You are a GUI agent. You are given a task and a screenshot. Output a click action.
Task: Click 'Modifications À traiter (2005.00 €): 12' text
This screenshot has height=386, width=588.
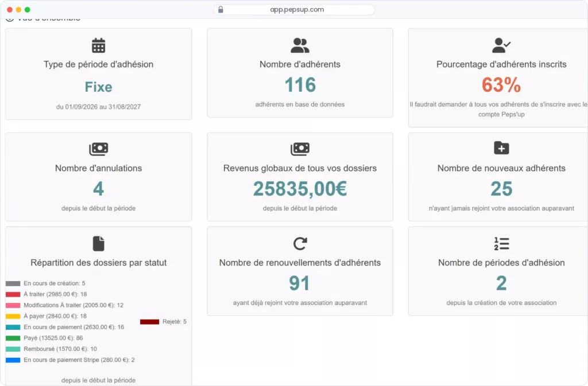click(x=73, y=305)
